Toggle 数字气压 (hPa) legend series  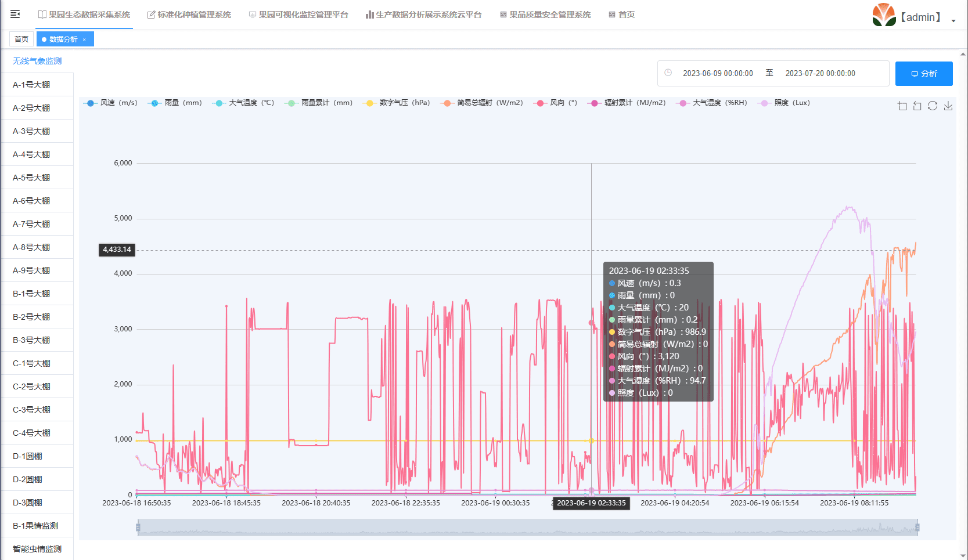click(x=397, y=103)
